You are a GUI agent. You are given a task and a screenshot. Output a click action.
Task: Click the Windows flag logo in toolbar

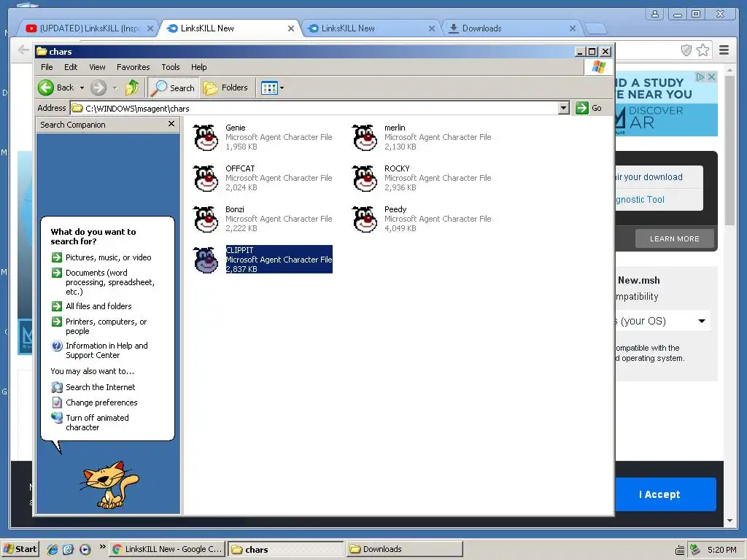598,67
